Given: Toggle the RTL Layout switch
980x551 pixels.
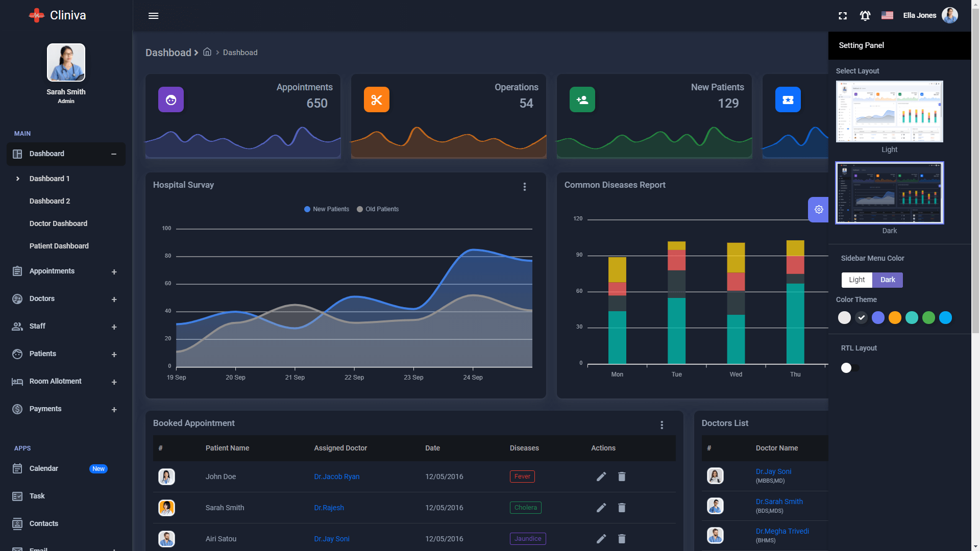Looking at the screenshot, I should point(849,368).
